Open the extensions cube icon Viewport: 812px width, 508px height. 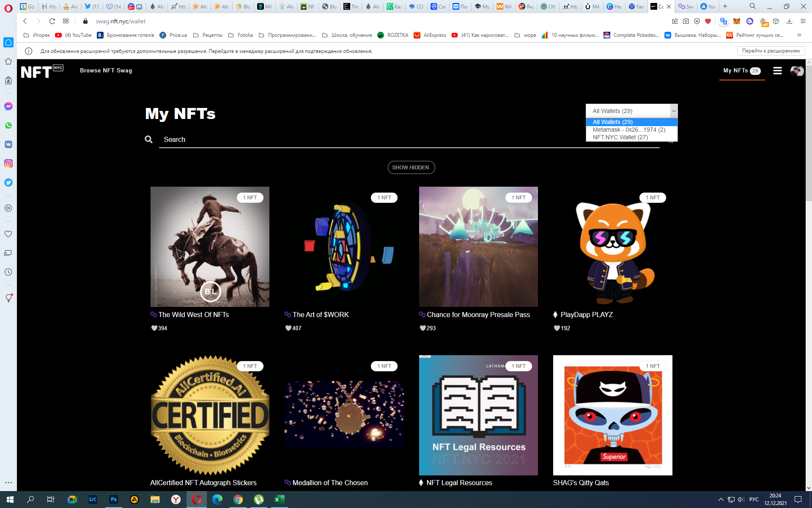click(x=776, y=21)
